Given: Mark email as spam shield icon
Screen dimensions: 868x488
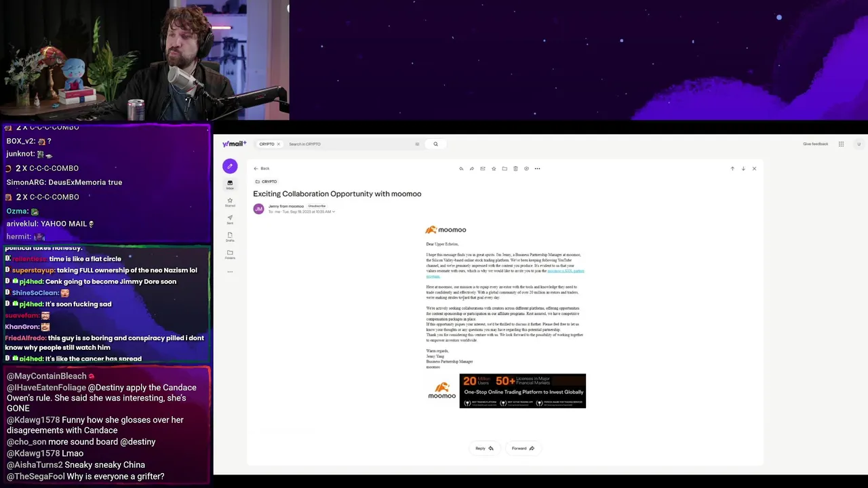Looking at the screenshot, I should [526, 169].
